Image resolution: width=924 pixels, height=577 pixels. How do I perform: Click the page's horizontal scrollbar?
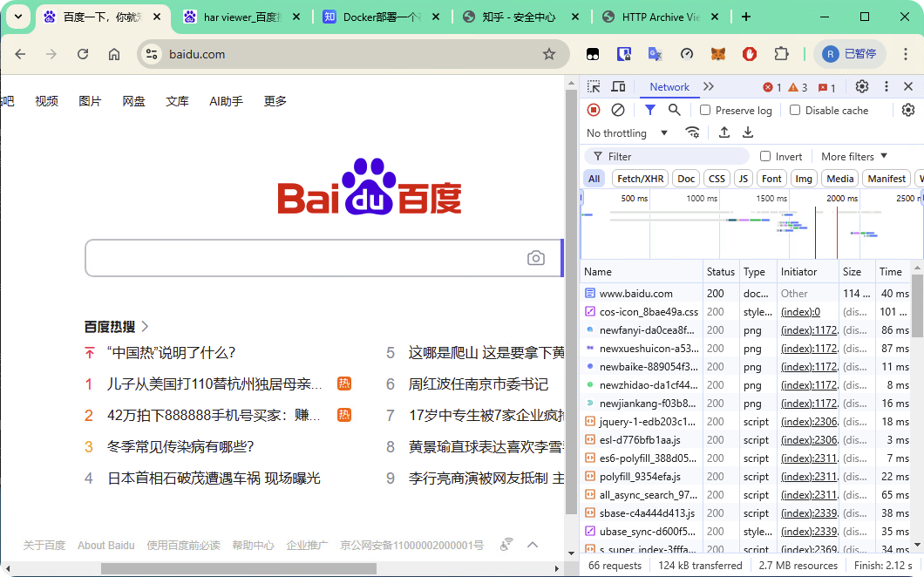tap(239, 568)
